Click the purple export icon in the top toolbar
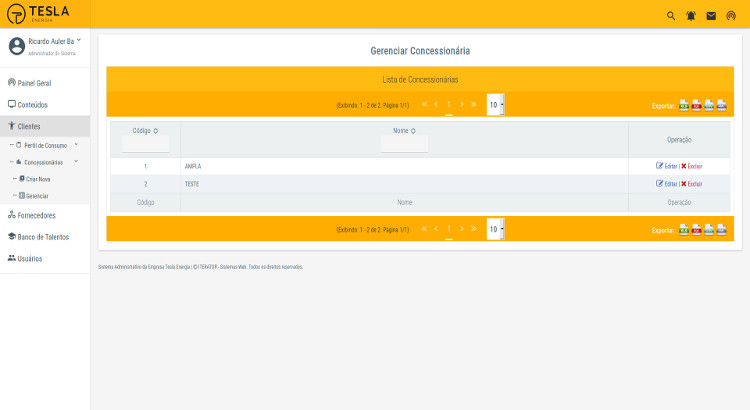The width and height of the screenshot is (750, 410). click(722, 105)
